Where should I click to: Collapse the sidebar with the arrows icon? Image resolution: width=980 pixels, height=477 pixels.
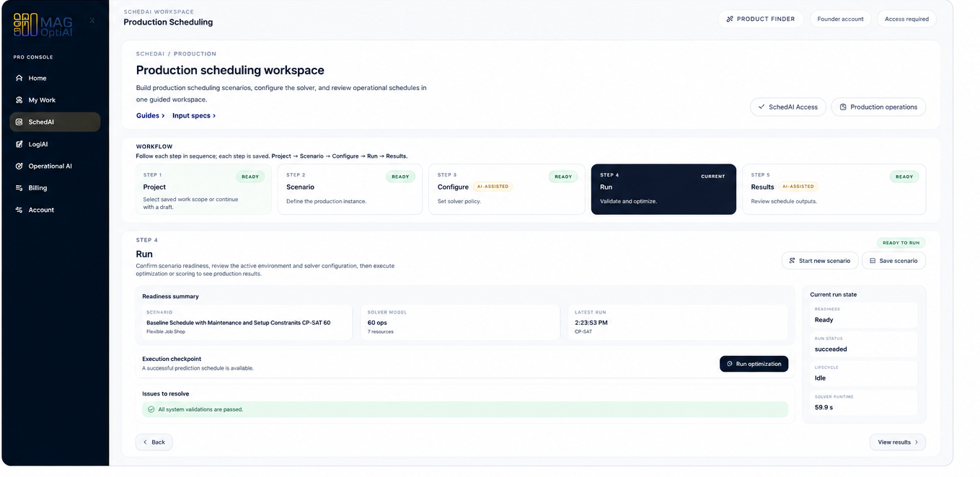point(92,21)
